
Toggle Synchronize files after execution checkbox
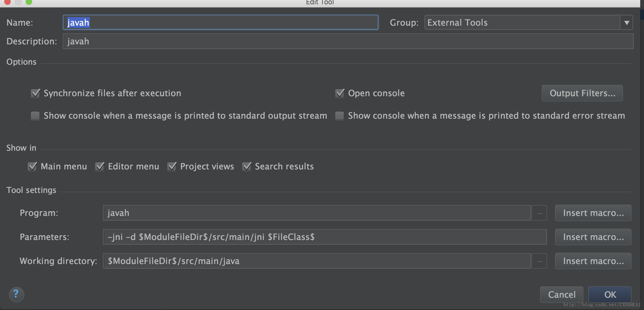[x=35, y=92]
